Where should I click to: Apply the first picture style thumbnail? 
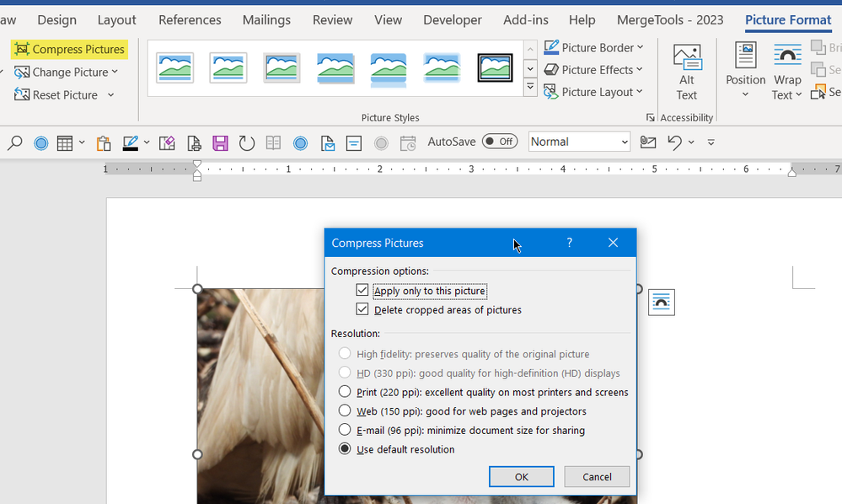pos(174,68)
